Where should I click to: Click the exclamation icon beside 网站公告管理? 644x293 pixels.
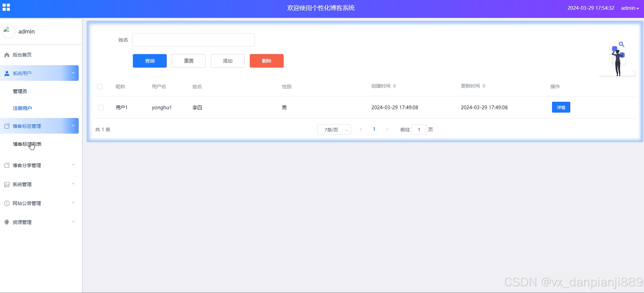7,203
